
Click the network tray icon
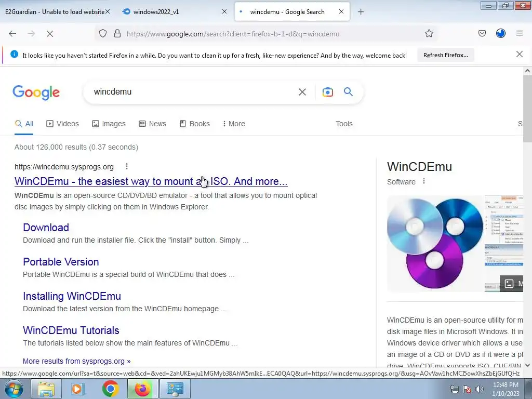point(454,389)
